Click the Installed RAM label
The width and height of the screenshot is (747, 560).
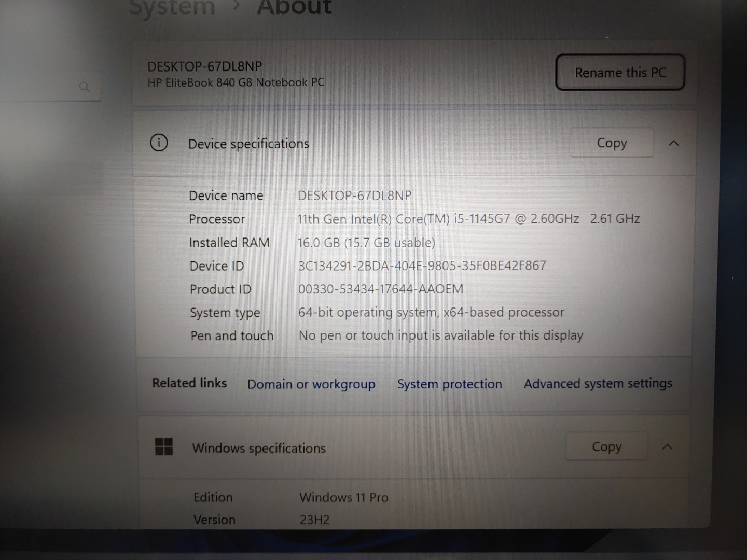pyautogui.click(x=229, y=243)
